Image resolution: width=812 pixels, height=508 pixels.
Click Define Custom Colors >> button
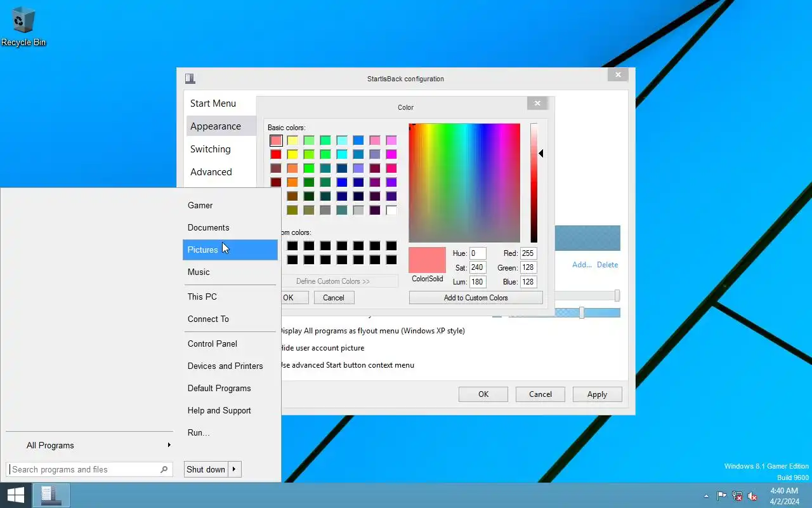339,281
